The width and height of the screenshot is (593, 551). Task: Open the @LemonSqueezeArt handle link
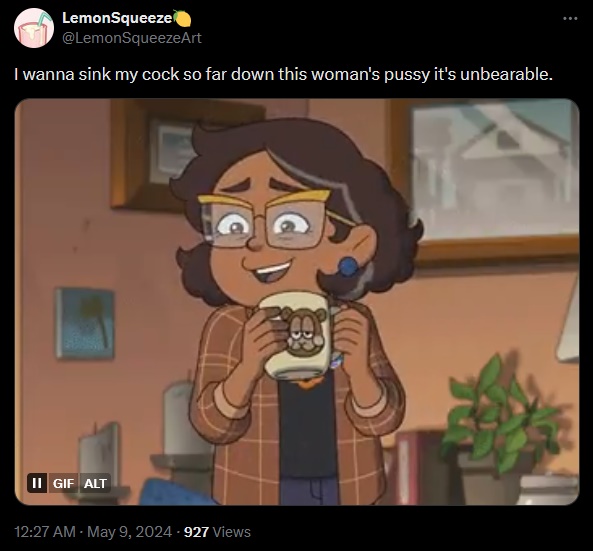[x=132, y=38]
